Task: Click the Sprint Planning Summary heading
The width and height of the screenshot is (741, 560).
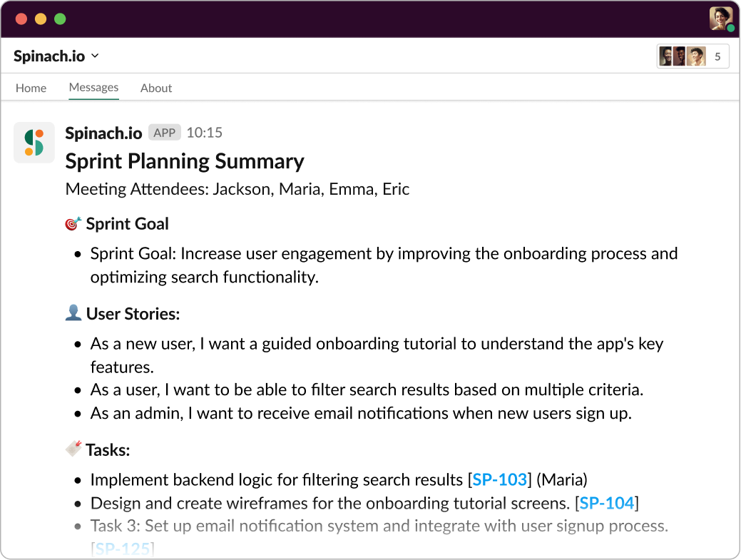Action: [185, 161]
